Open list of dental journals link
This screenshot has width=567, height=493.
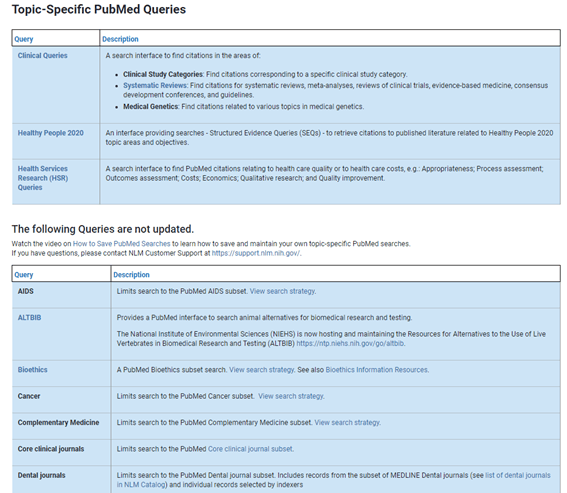333,480
